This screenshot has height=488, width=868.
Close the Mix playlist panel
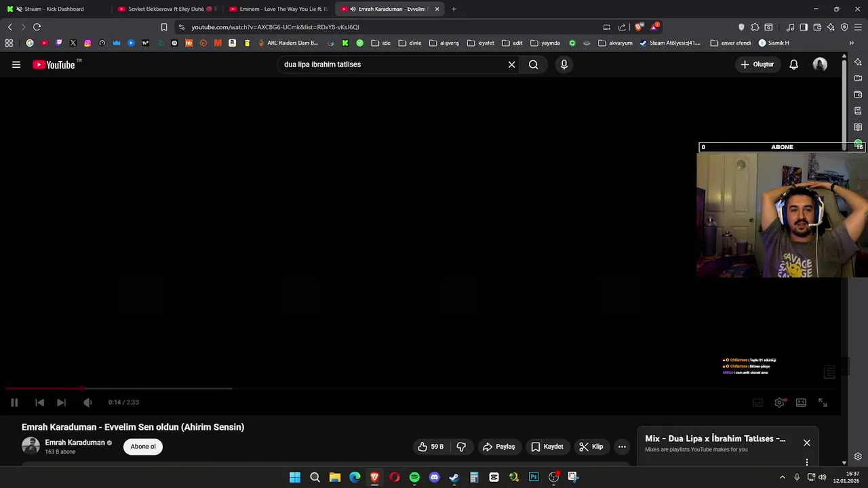(807, 443)
